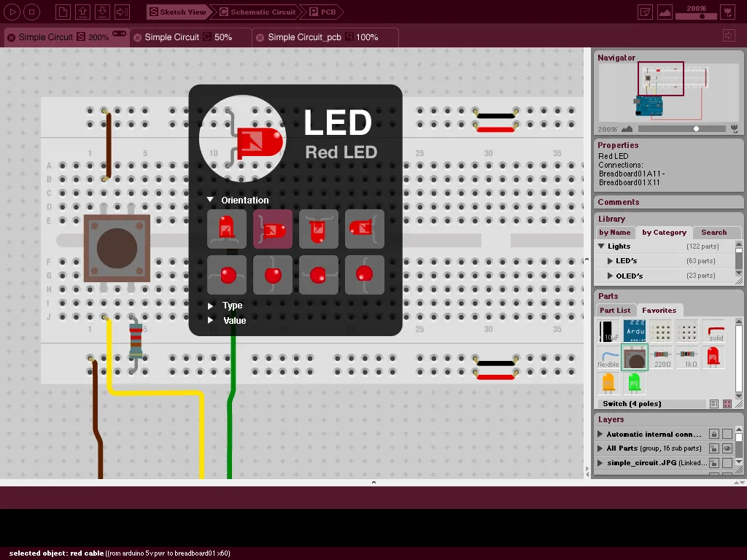The height and width of the screenshot is (560, 747).
Task: Select the 1kΩ resistor part
Action: pos(687,357)
